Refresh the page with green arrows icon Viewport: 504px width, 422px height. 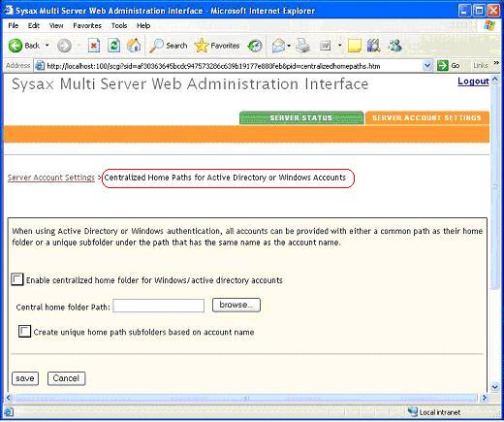(113, 46)
